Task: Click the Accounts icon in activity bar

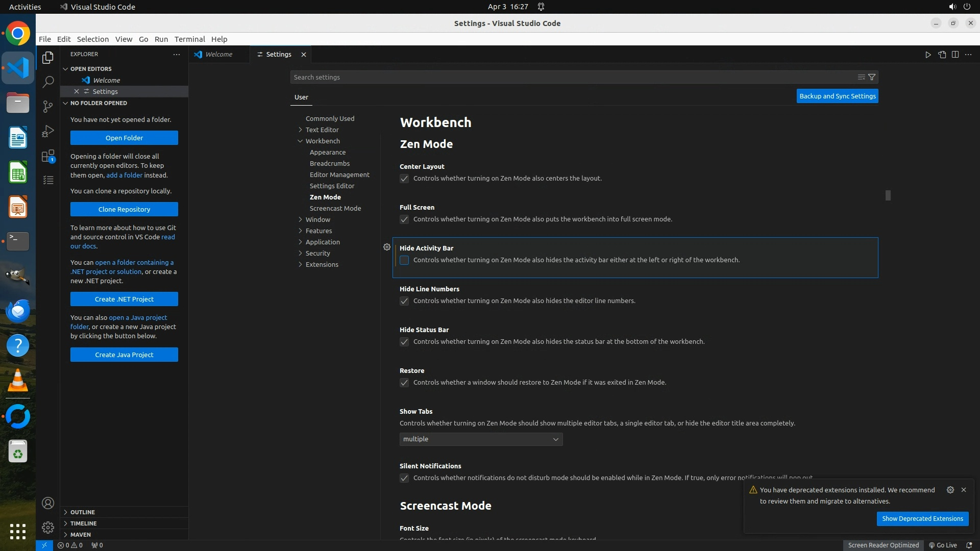Action: click(48, 503)
